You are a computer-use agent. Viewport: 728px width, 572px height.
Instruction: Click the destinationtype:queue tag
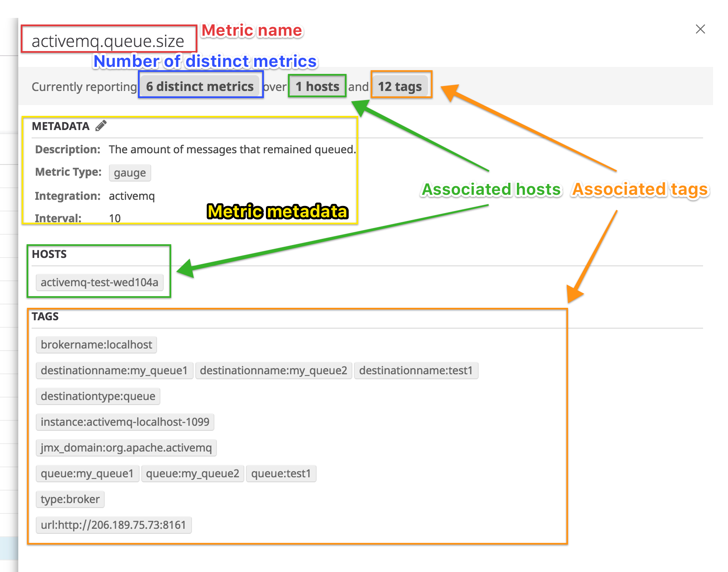pos(98,396)
